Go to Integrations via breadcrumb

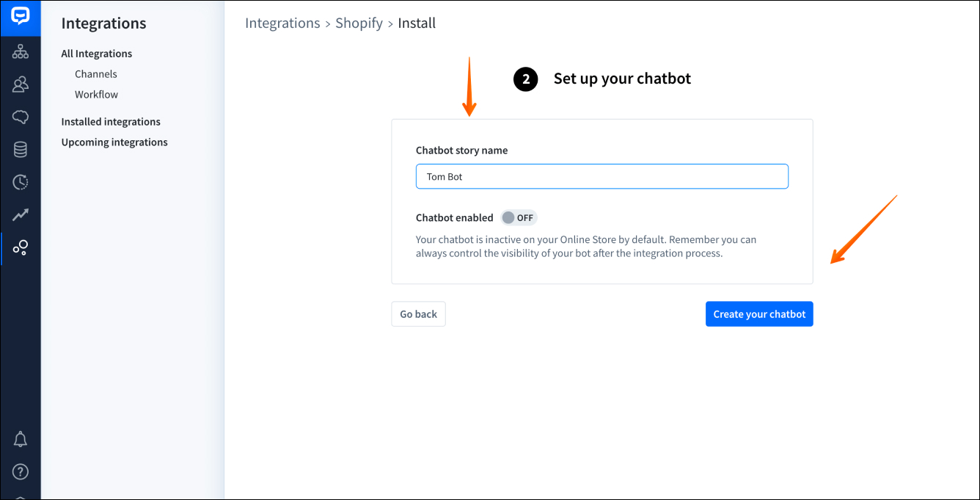click(x=282, y=23)
